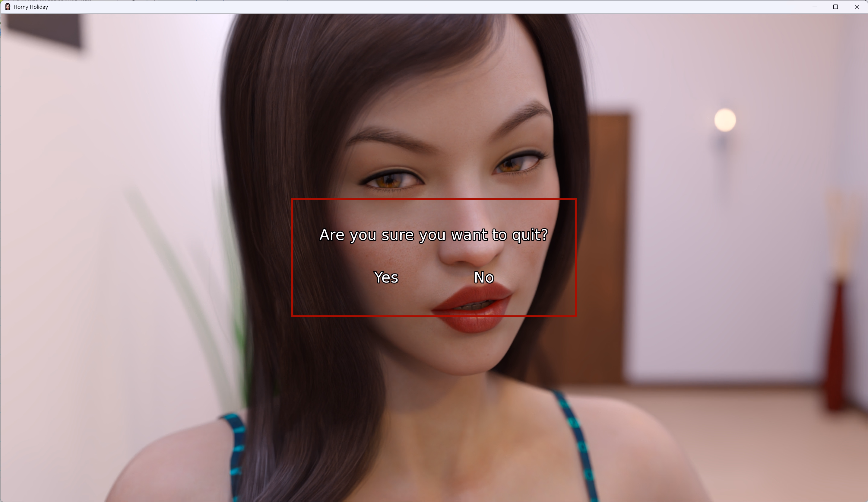Screen dimensions: 868x502
Task: Confirm quitting by clicking Yes
Action: pyautogui.click(x=386, y=277)
